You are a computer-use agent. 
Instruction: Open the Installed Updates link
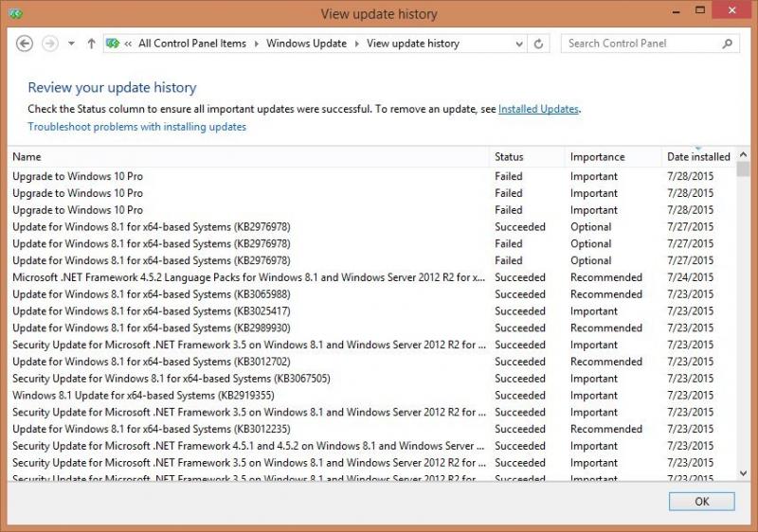click(538, 109)
